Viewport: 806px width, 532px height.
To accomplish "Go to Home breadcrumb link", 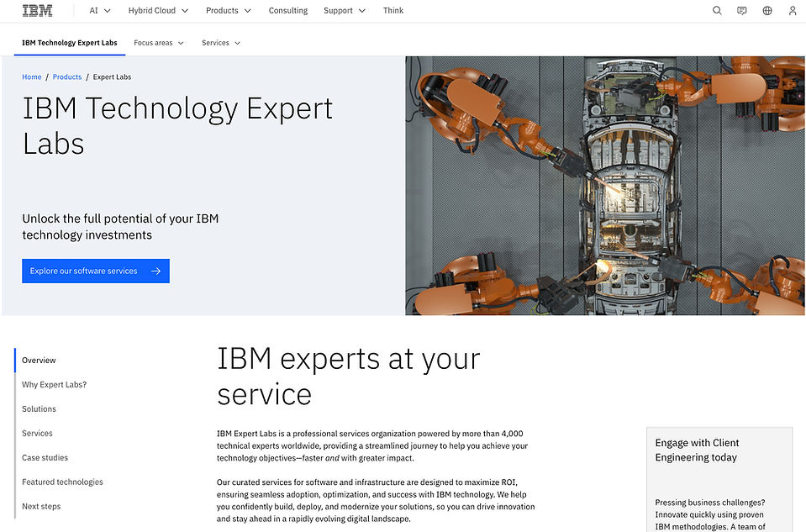I will coord(31,76).
